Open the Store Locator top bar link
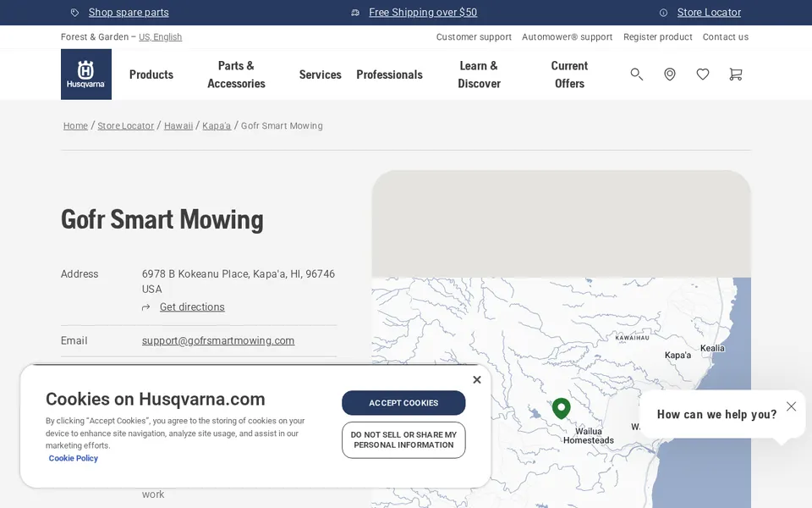812x508 pixels. pos(709,13)
